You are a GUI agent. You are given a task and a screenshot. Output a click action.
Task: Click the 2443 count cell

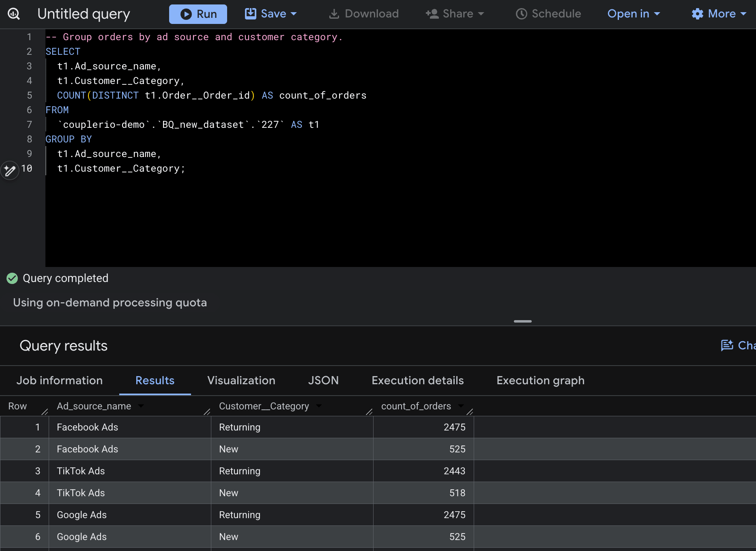(x=423, y=471)
